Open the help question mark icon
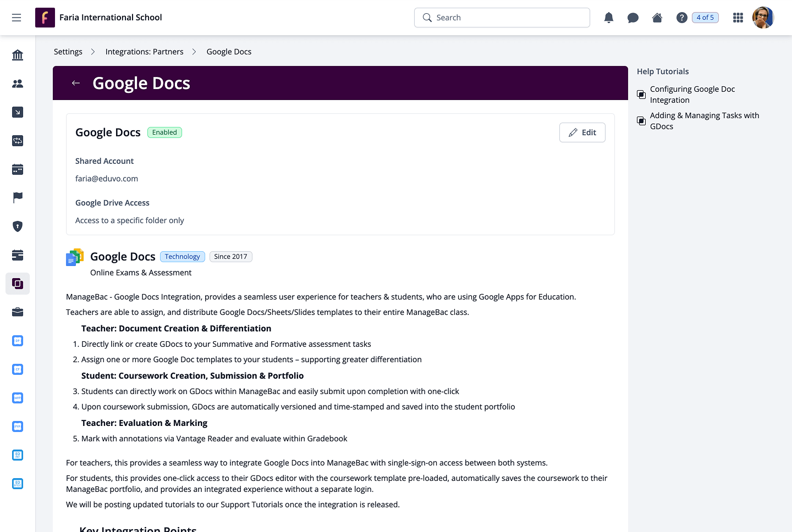 pos(681,18)
